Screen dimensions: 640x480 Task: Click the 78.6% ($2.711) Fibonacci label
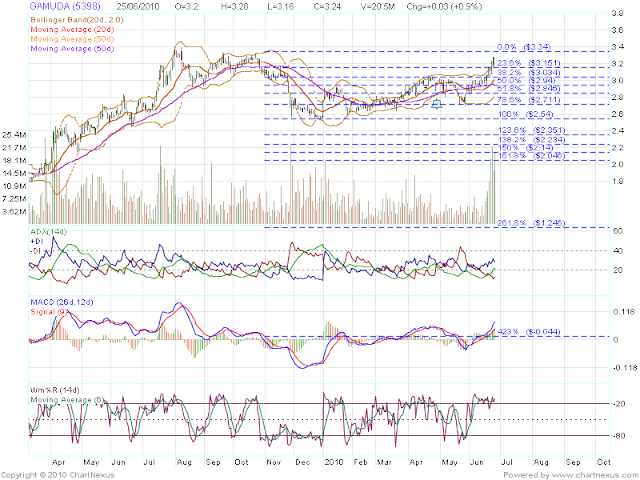tap(529, 100)
